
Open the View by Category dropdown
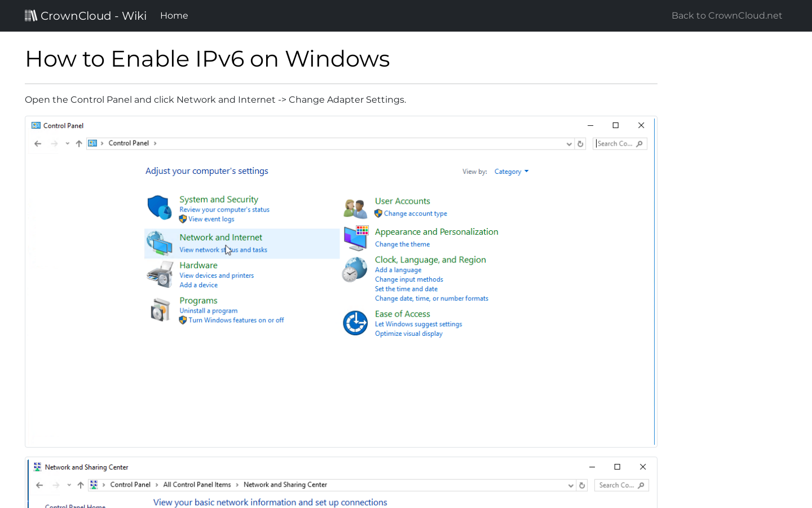511,172
